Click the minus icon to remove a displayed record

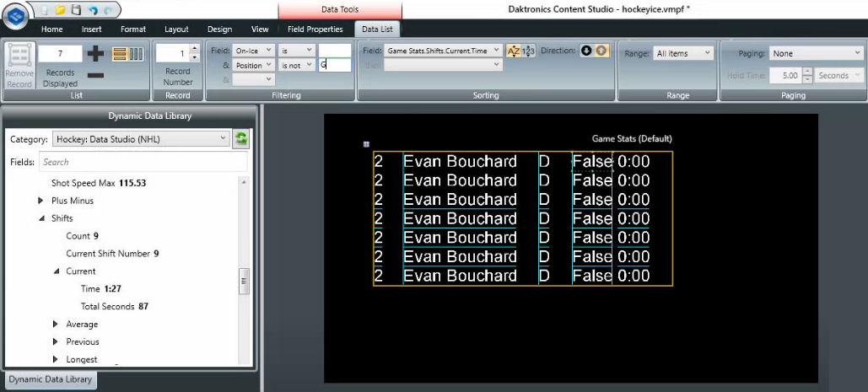[96, 75]
